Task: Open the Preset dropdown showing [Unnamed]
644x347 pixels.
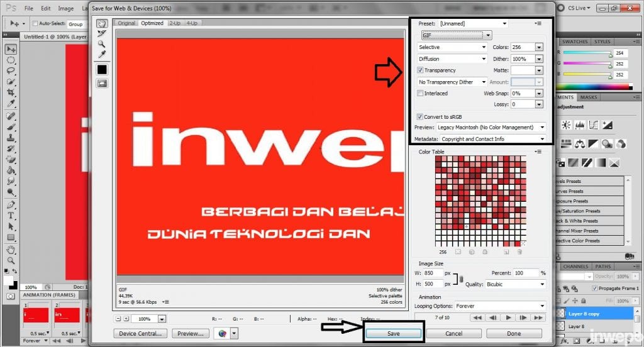Action: (474, 23)
